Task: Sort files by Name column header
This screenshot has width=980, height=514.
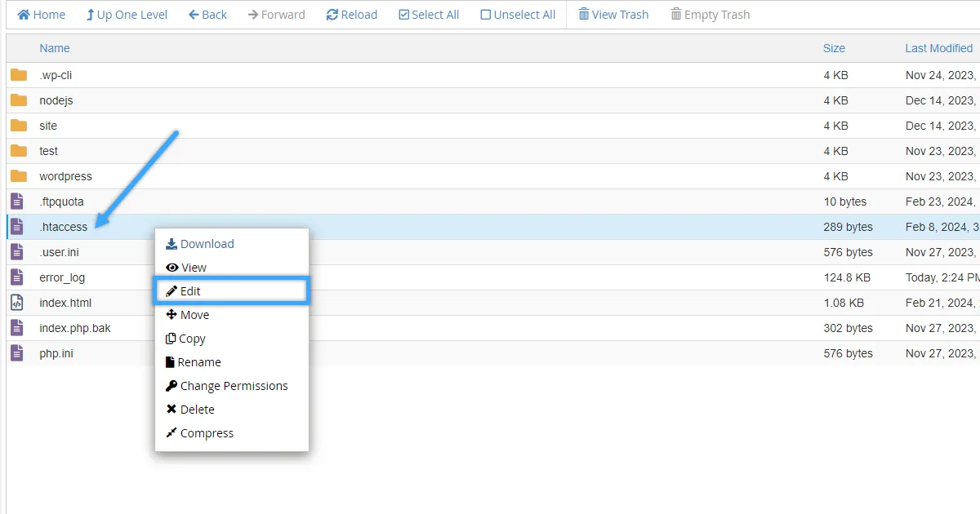Action: coord(55,48)
